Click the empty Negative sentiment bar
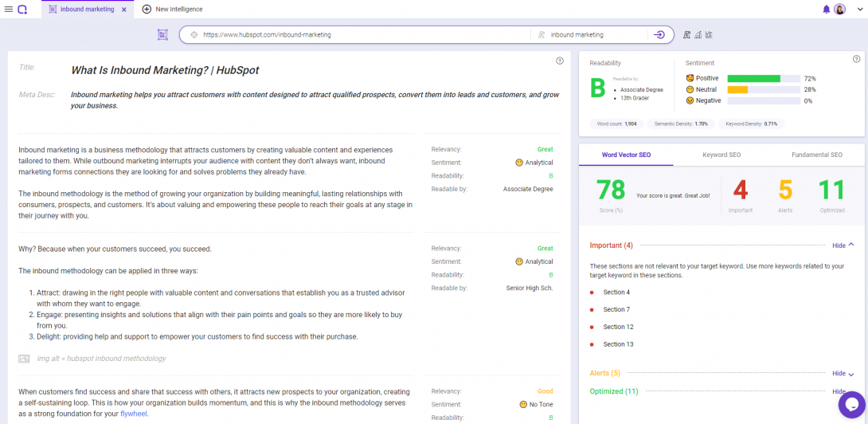Screen dimensions: 868x424 pyautogui.click(x=764, y=101)
